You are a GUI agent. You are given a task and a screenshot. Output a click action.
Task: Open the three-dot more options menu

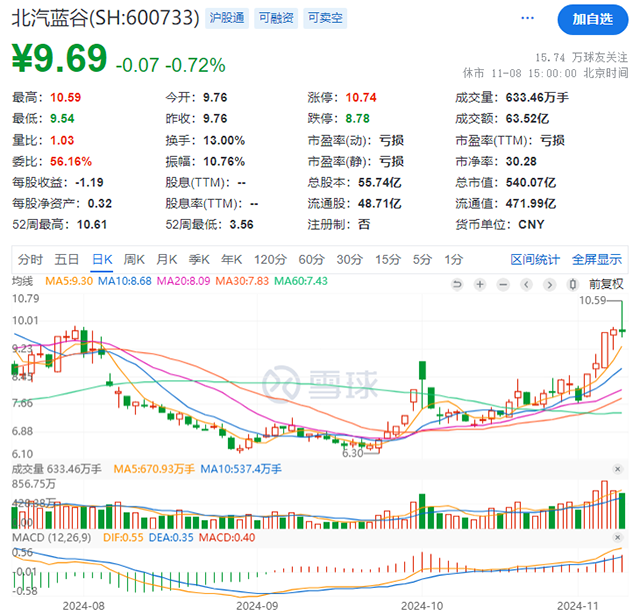click(527, 18)
